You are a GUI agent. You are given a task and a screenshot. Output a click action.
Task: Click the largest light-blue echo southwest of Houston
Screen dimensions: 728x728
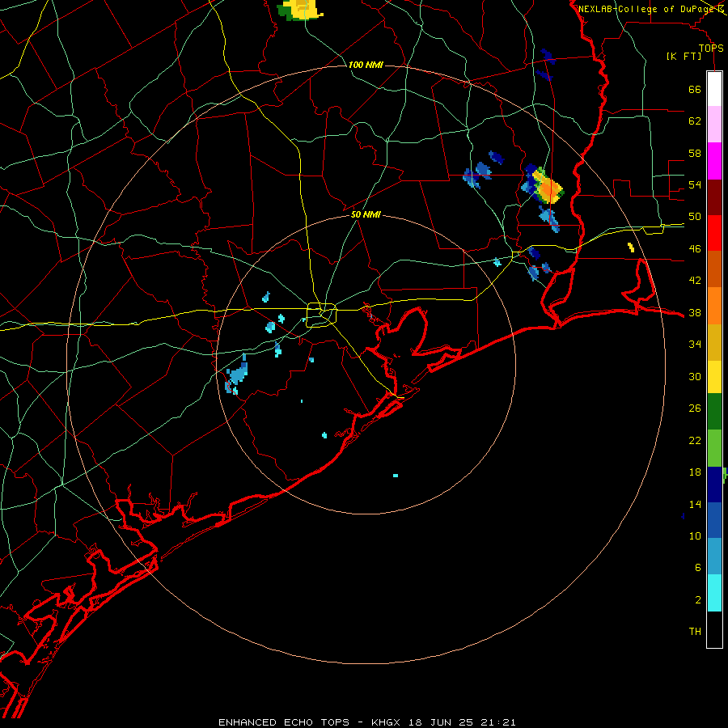[x=237, y=375]
